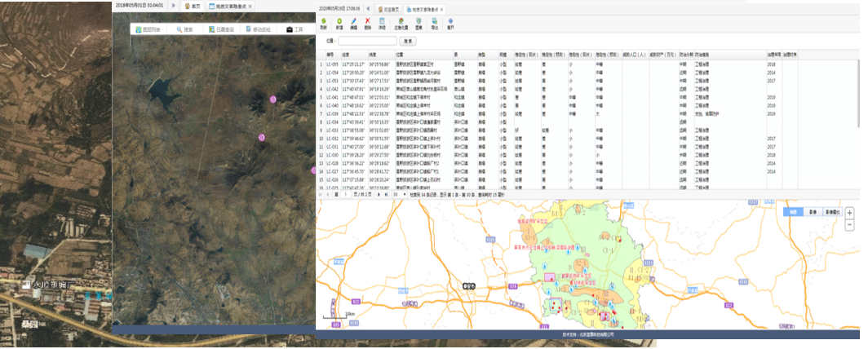Click the 新增 green add icon

pos(339,23)
